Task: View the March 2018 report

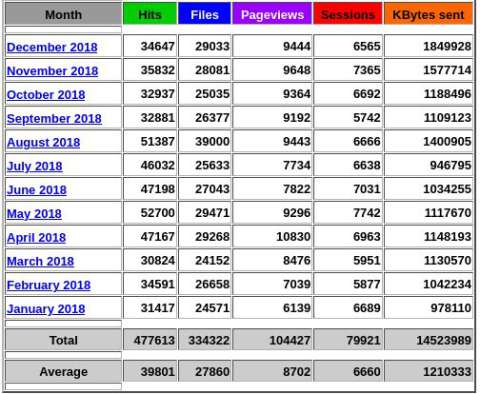Action: tap(40, 261)
